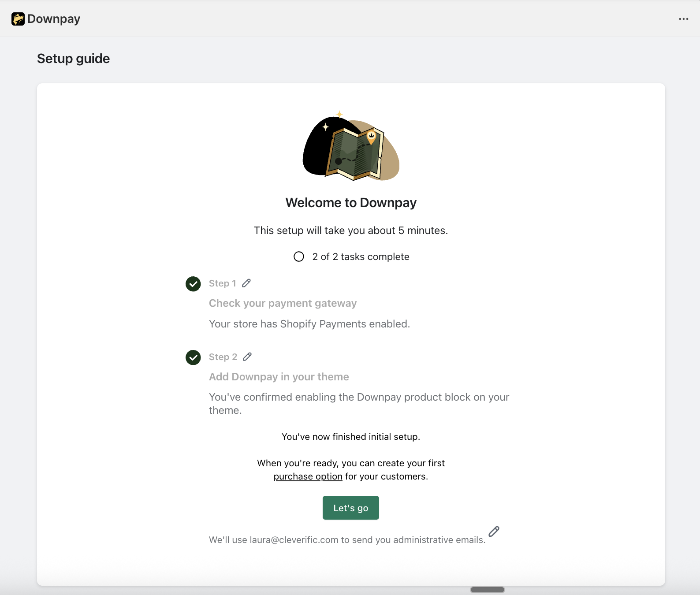Click the Let's go button
Screen dimensions: 700x595
click(351, 508)
